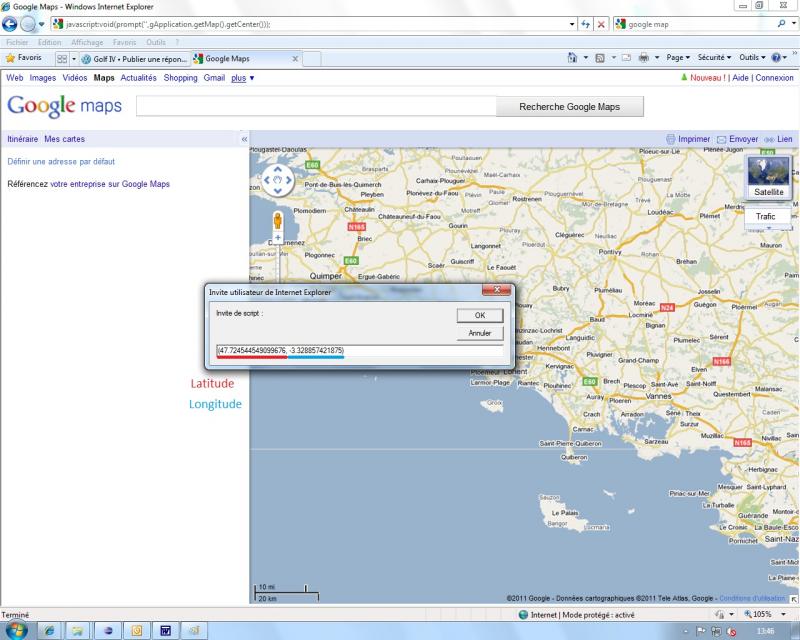Click the blue Help question mark icon
This screenshot has width=800, height=640.
(x=776, y=58)
